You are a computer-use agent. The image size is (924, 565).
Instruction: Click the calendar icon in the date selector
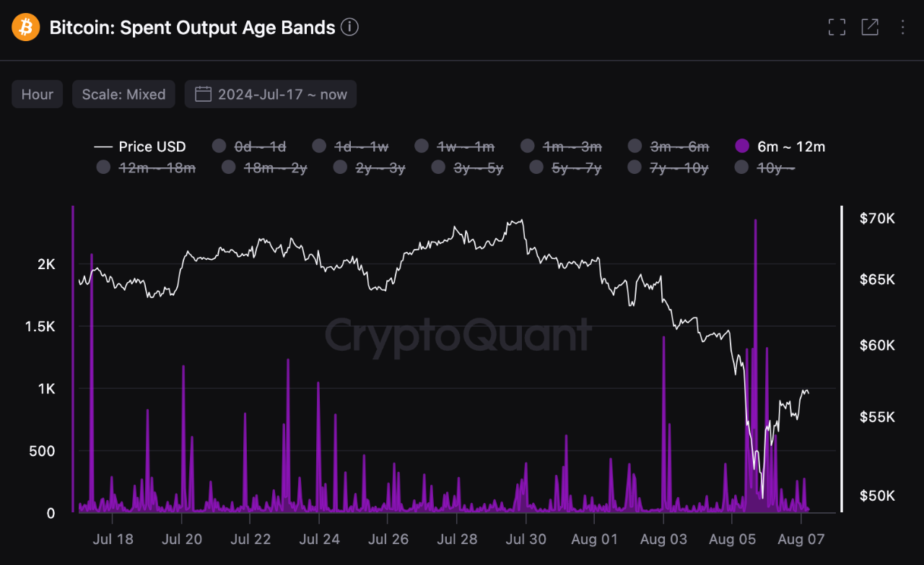tap(204, 94)
